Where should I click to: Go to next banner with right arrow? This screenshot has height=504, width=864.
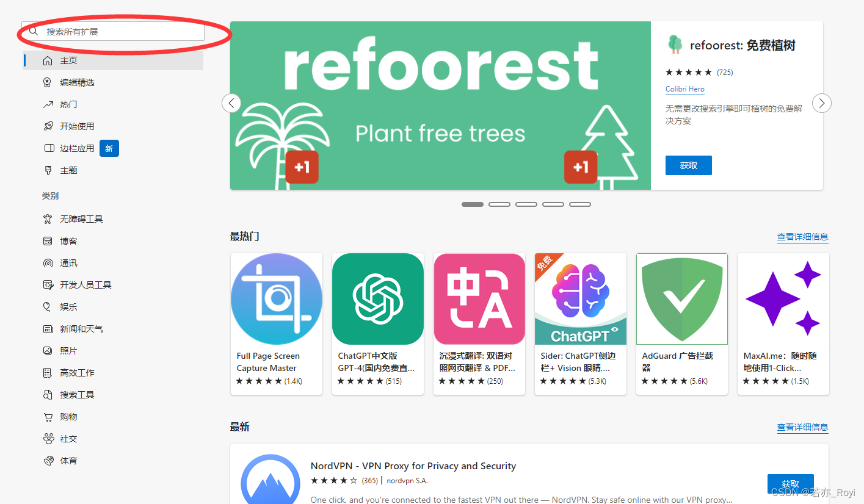822,103
